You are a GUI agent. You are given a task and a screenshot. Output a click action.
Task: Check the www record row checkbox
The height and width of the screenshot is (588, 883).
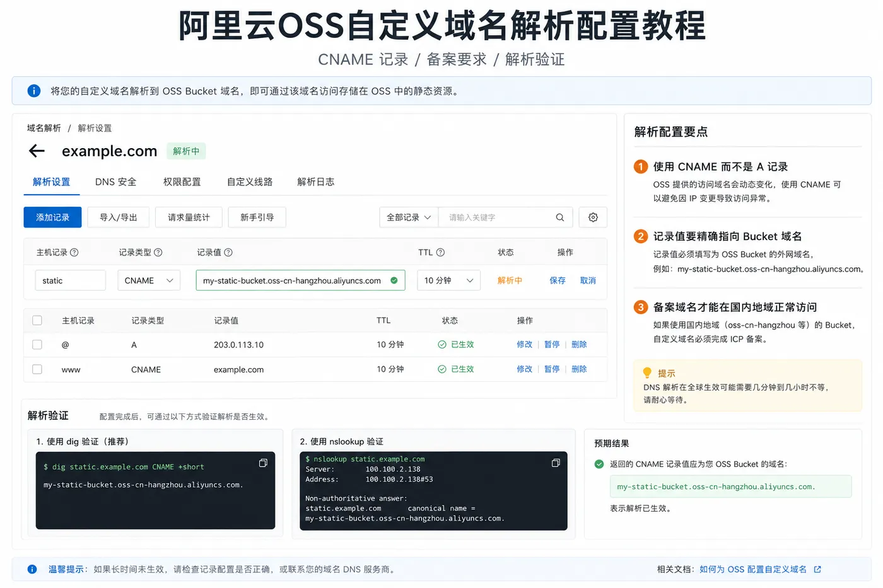(x=37, y=369)
